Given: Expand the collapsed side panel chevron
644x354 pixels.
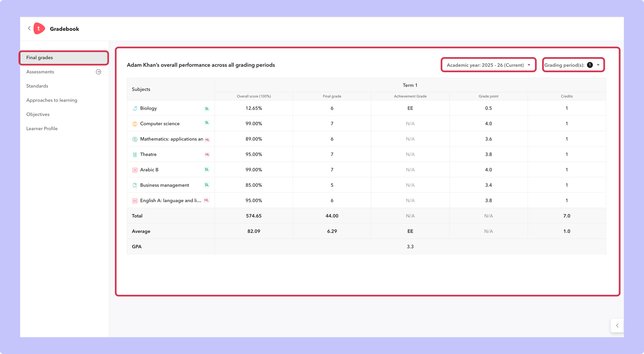Looking at the screenshot, I should 617,325.
